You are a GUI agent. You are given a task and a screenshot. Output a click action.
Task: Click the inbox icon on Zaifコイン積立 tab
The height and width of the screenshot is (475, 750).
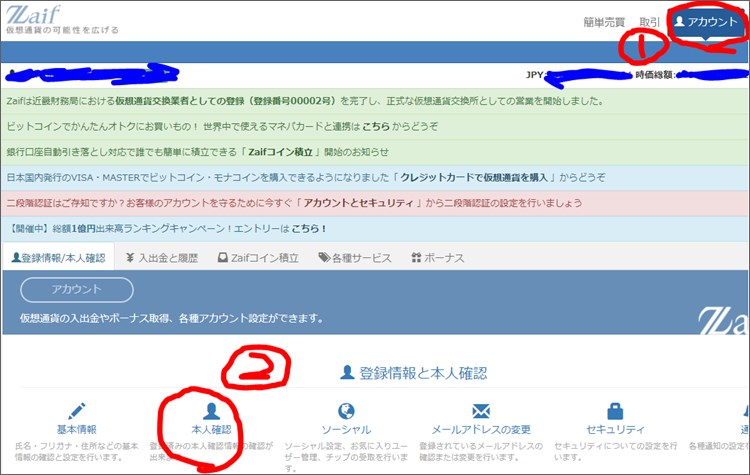(222, 258)
